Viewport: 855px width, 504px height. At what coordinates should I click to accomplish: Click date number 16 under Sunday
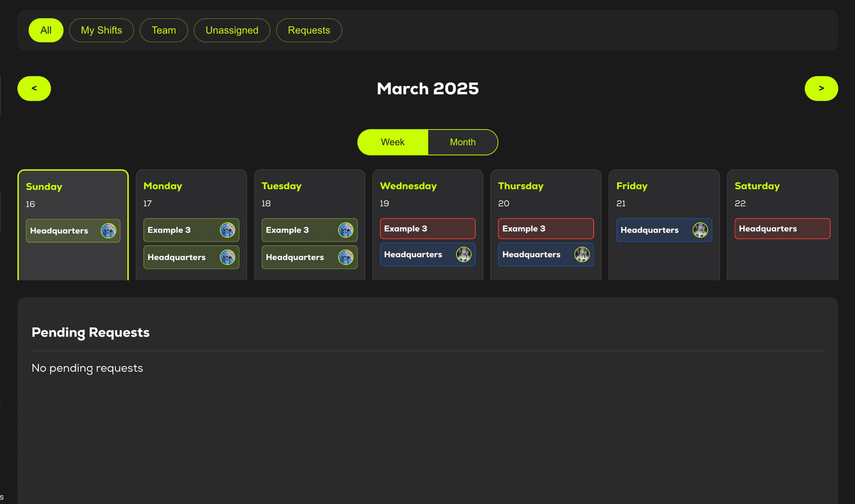click(x=30, y=204)
